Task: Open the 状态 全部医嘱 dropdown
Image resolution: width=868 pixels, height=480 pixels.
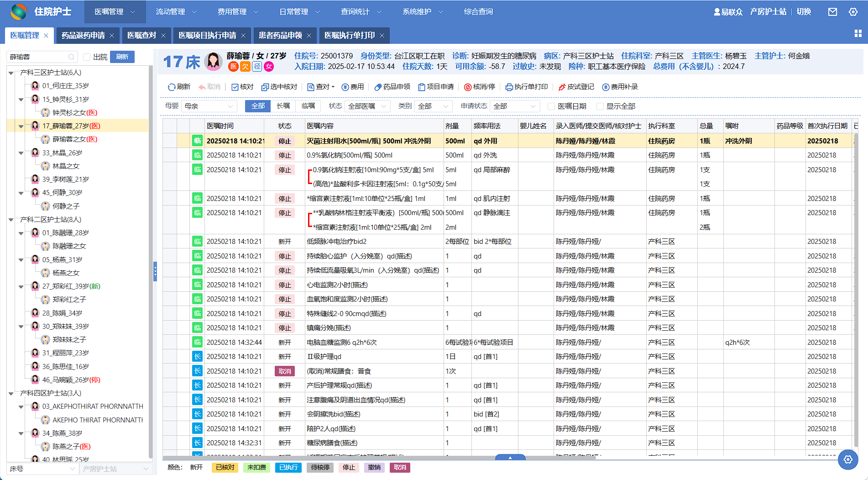Action: coord(367,106)
